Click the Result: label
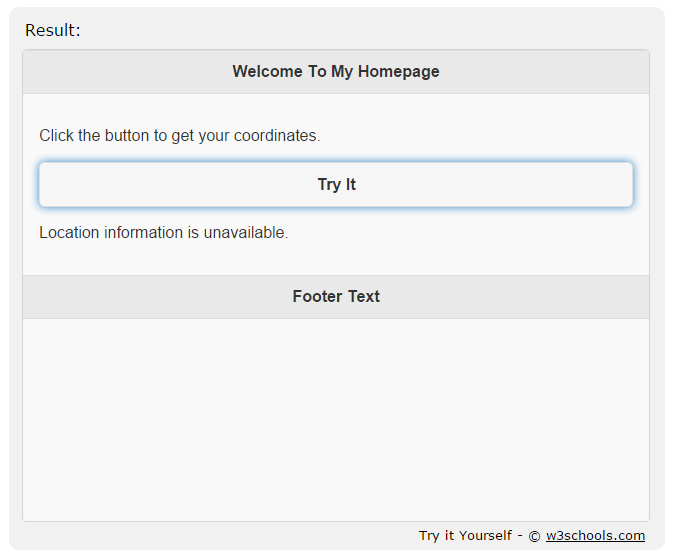The height and width of the screenshot is (558, 674). 53,31
